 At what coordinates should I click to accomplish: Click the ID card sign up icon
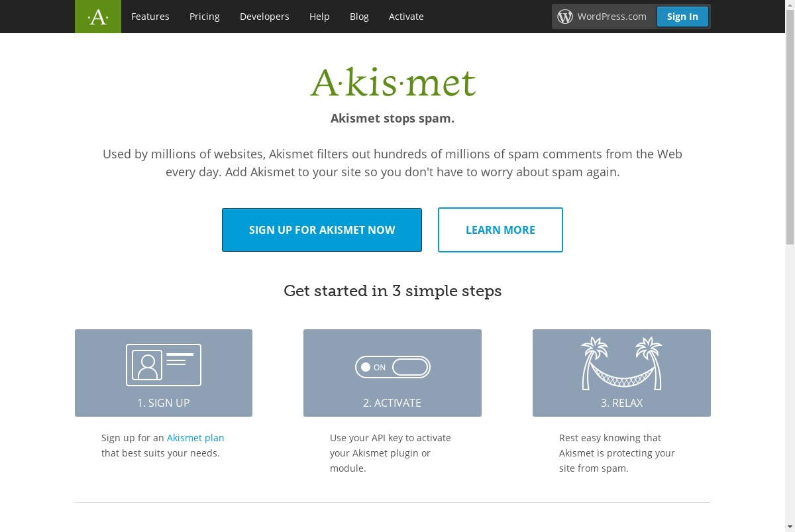point(164,365)
